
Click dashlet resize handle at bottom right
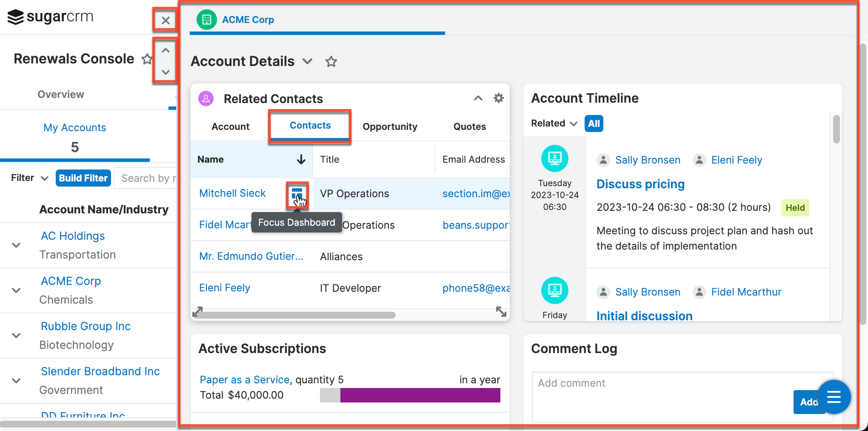click(x=501, y=312)
